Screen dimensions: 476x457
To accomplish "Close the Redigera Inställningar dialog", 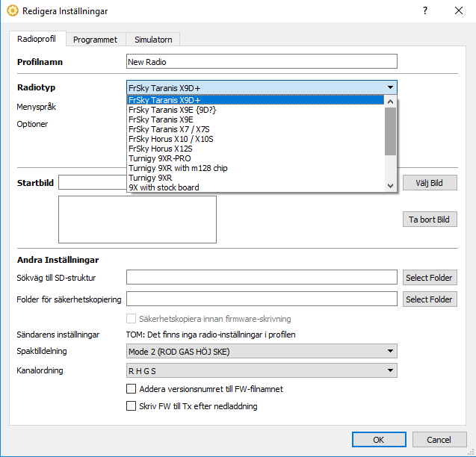I will click(458, 11).
